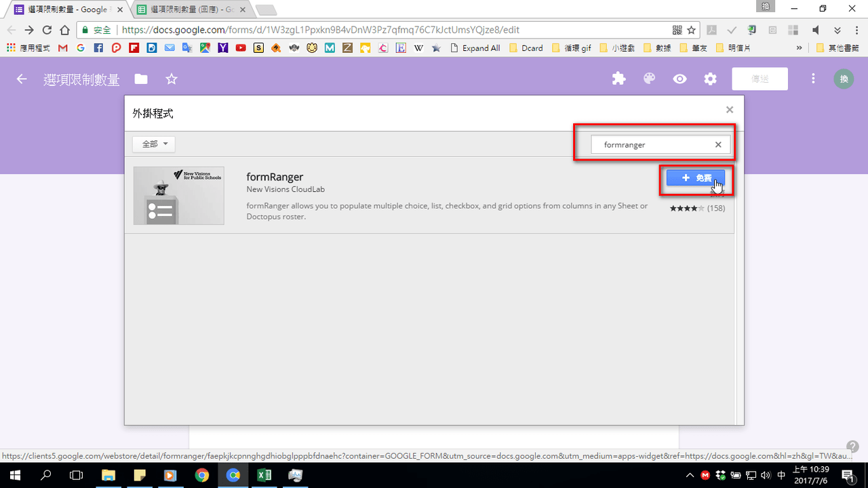Screen dimensions: 868x488
Task: Open the Dcard bookmark folder
Action: 526,48
